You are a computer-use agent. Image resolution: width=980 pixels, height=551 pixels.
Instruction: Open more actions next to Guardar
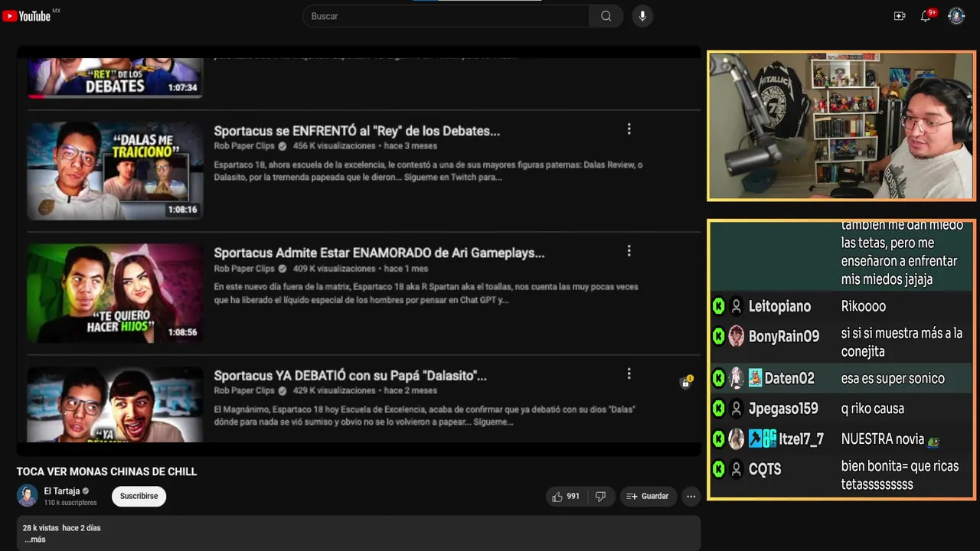pyautogui.click(x=691, y=496)
